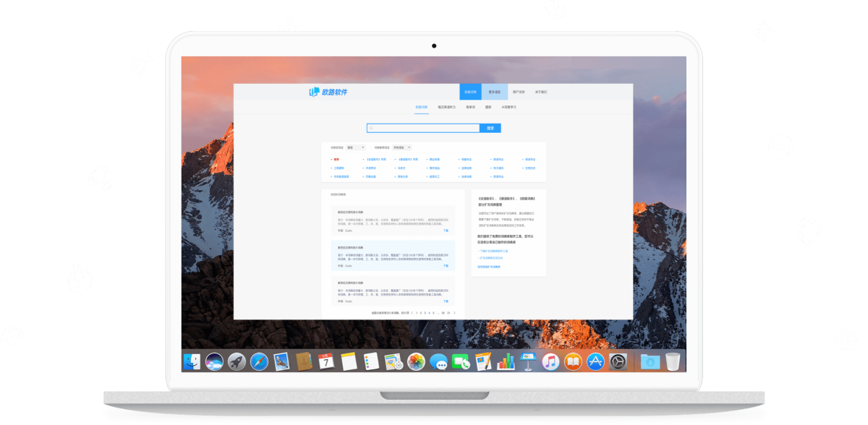This screenshot has width=868, height=425.
Task: Open iBooks in the dock
Action: 573,361
